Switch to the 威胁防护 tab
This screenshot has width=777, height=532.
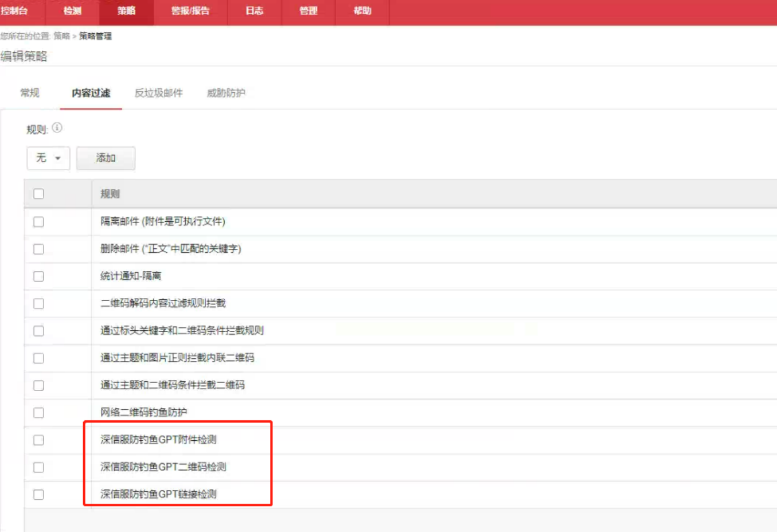(226, 93)
